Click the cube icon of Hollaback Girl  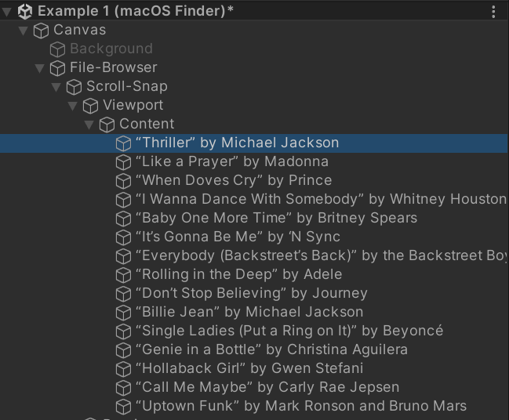click(x=123, y=369)
